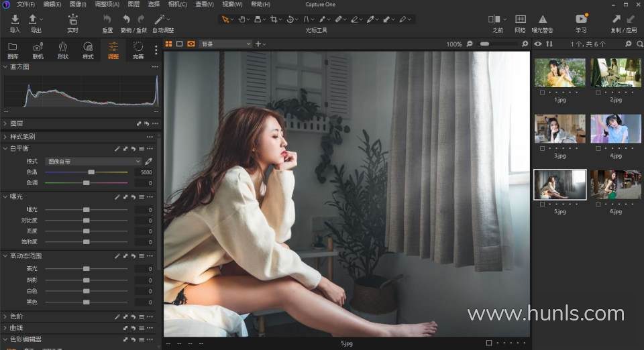Viewport: 644px width, 350px height.
Task: Select the Rotate/straighten cursor tool
Action: tap(290, 19)
